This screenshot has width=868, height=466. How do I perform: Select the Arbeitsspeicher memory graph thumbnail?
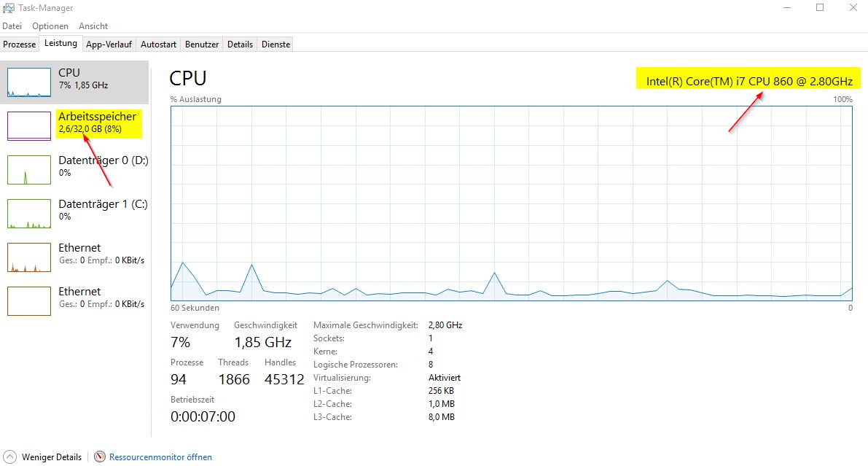(28, 125)
